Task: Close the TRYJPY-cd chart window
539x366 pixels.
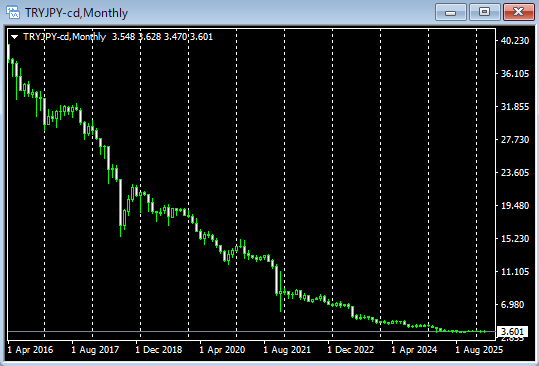Action: (519, 12)
